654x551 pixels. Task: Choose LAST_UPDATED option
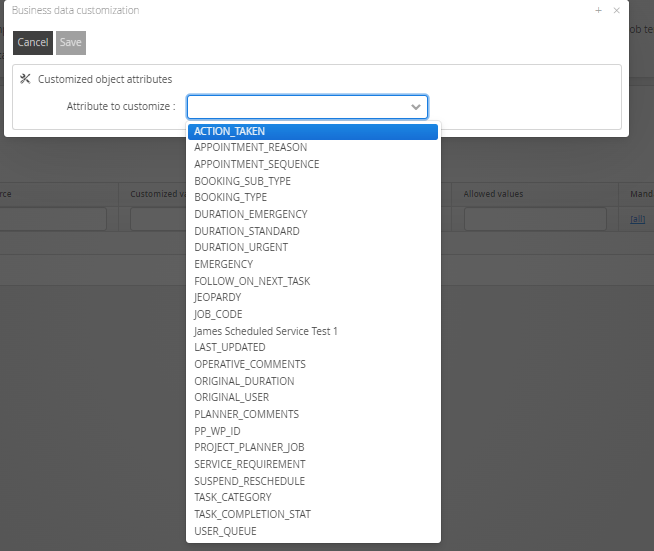click(313, 347)
